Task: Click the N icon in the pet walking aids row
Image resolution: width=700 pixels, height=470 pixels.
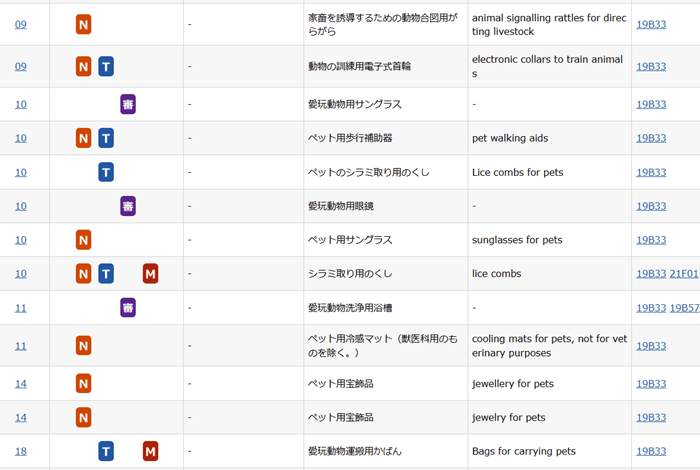Action: (84, 138)
